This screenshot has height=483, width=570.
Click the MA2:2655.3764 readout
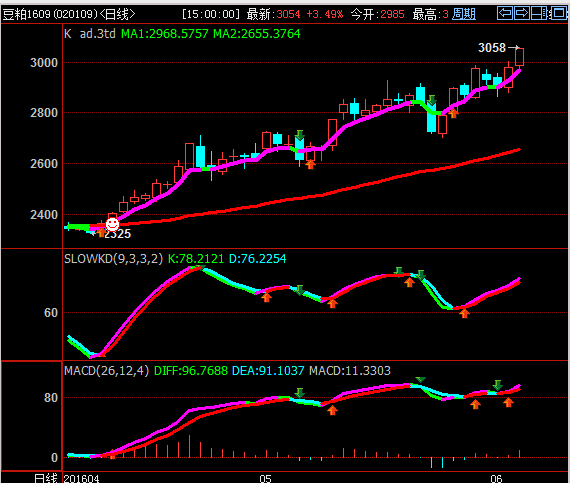257,34
